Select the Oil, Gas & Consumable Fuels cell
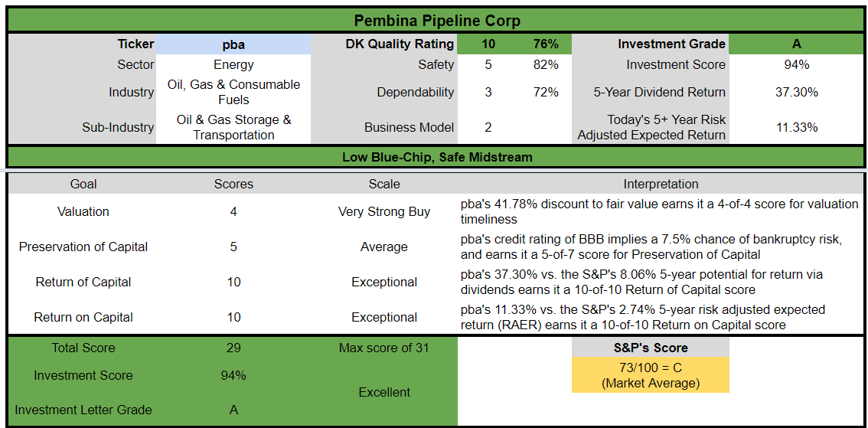868x428 pixels. (233, 92)
